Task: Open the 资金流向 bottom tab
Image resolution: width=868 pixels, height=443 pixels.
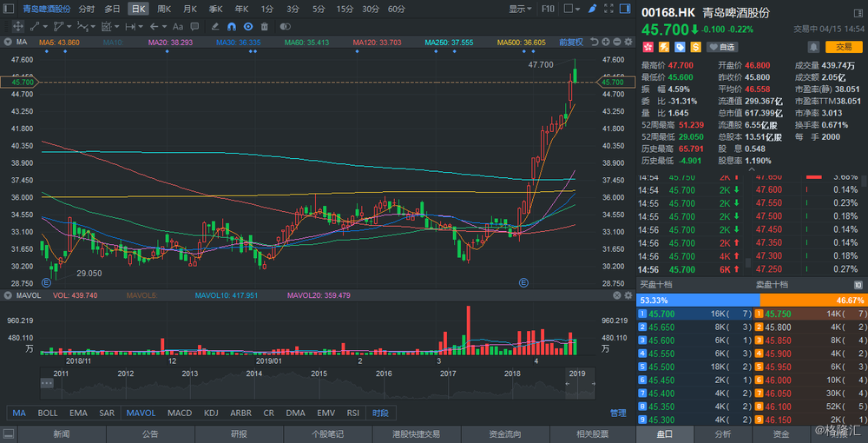Action: 505,434
